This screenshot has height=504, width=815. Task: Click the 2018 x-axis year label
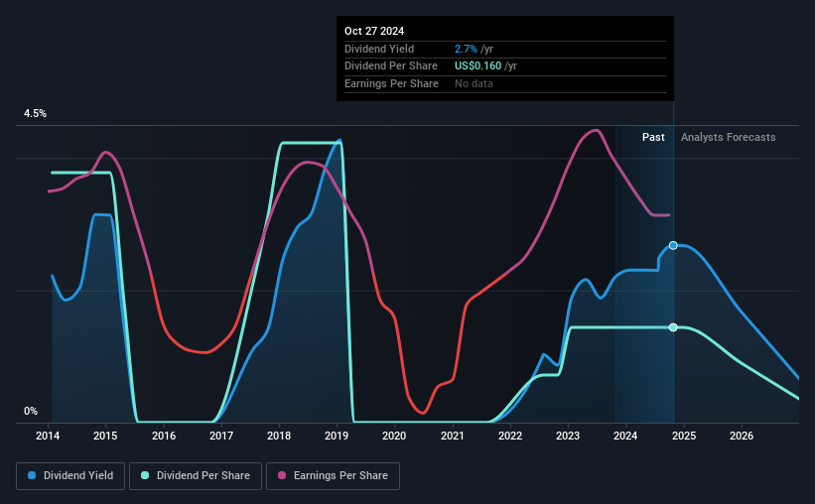[279, 436]
